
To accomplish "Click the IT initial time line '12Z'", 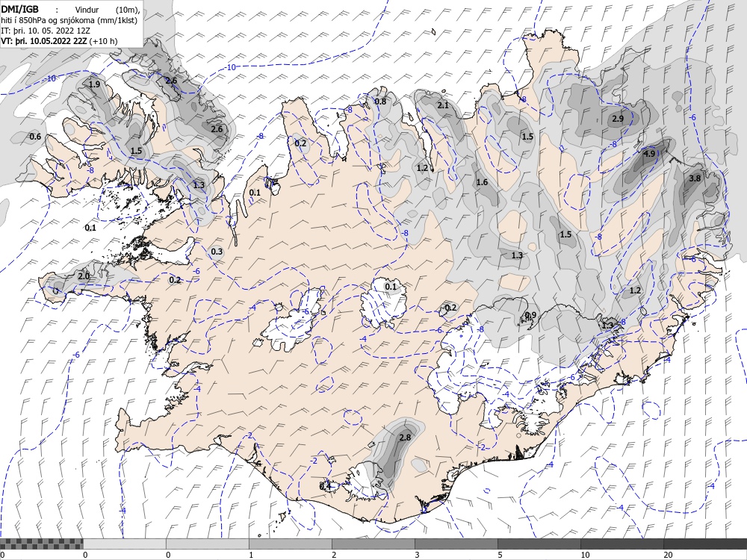I will (x=46, y=31).
